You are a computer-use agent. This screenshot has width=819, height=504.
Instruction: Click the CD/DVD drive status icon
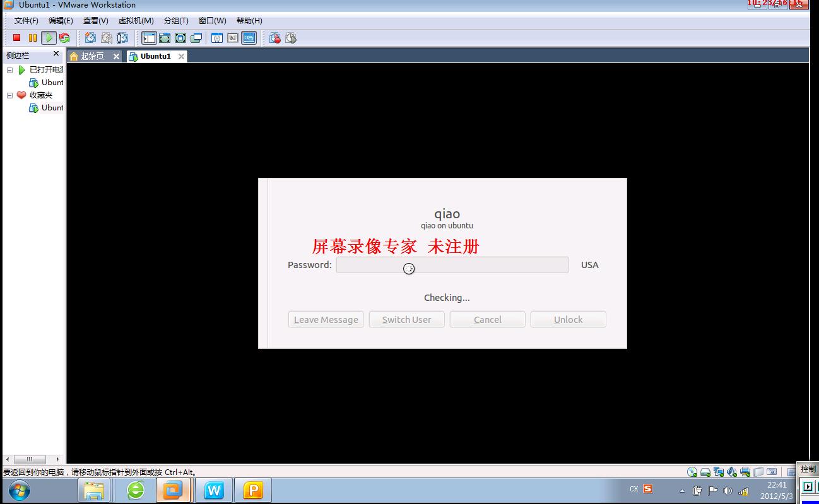pos(692,472)
